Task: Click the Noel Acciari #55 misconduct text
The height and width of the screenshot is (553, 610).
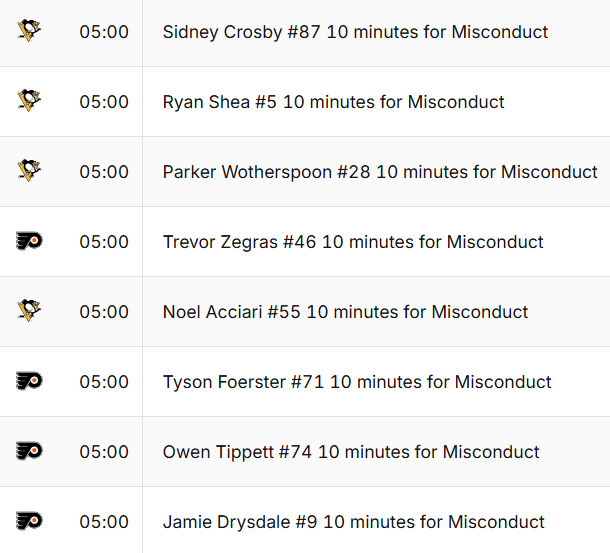Action: point(345,312)
